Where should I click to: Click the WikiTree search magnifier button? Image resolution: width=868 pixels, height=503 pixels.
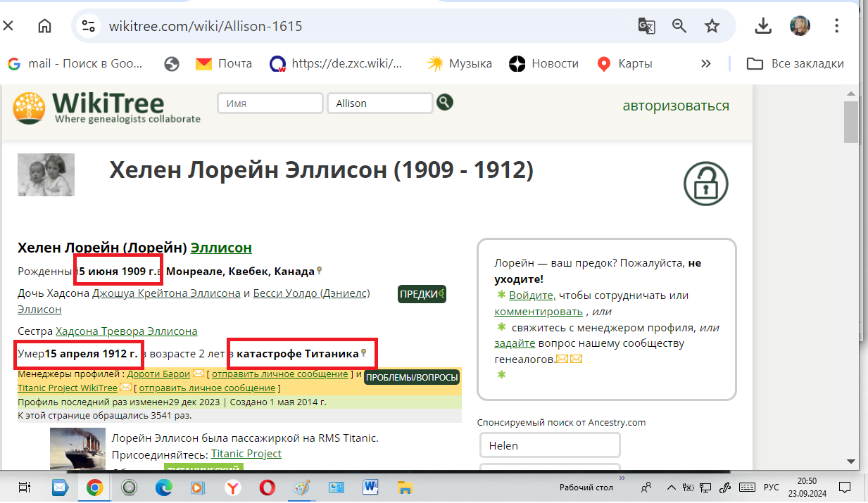tap(444, 103)
